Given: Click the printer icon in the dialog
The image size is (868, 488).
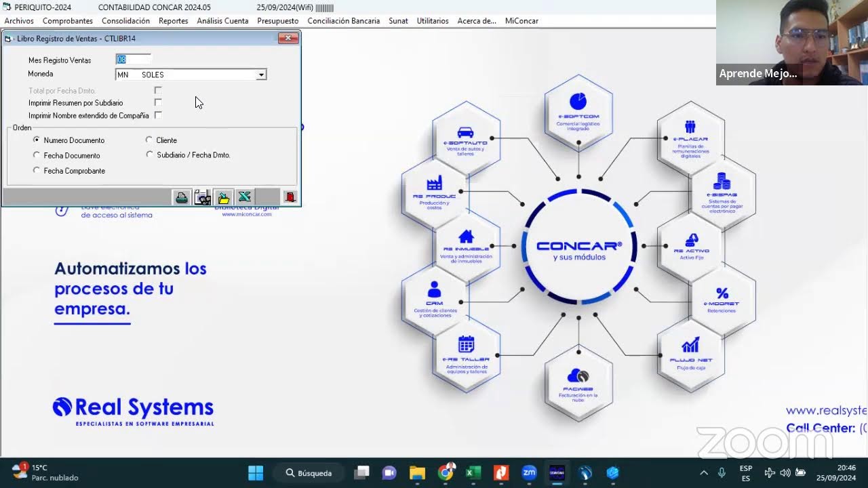Looking at the screenshot, I should click(x=182, y=197).
